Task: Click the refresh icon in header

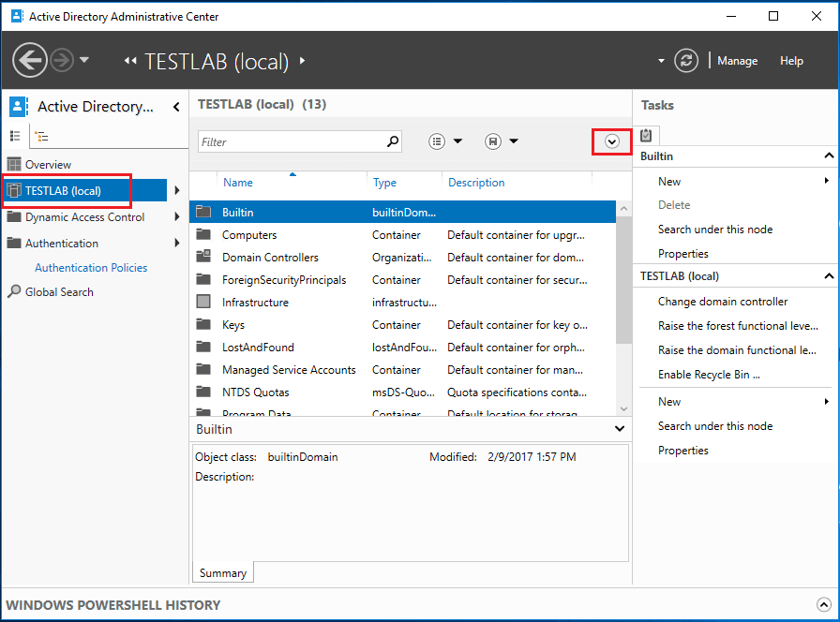Action: (687, 60)
